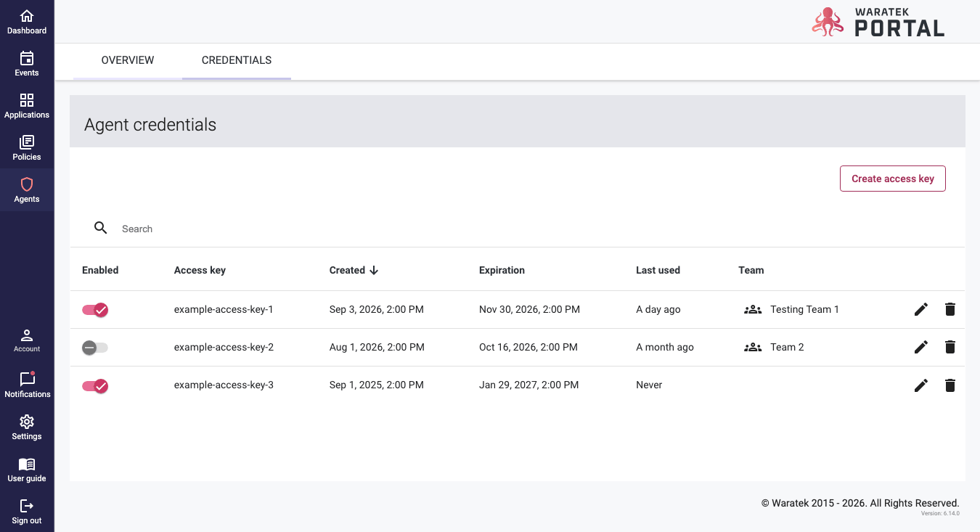The width and height of the screenshot is (980, 532).
Task: Go to Events in the sidebar
Action: pyautogui.click(x=27, y=64)
